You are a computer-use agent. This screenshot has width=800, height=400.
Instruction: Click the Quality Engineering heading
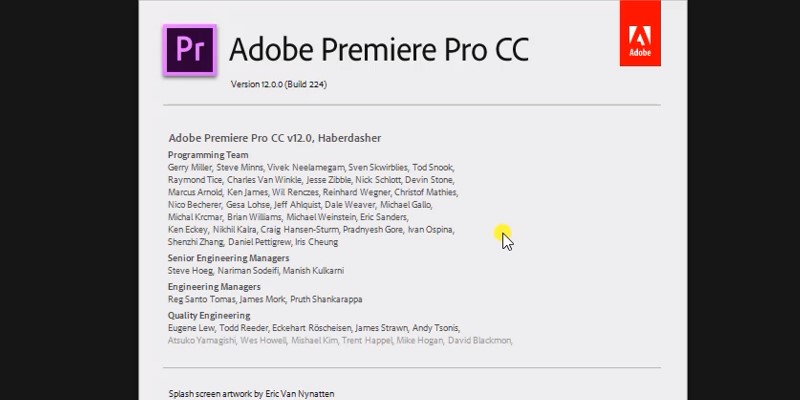(209, 316)
